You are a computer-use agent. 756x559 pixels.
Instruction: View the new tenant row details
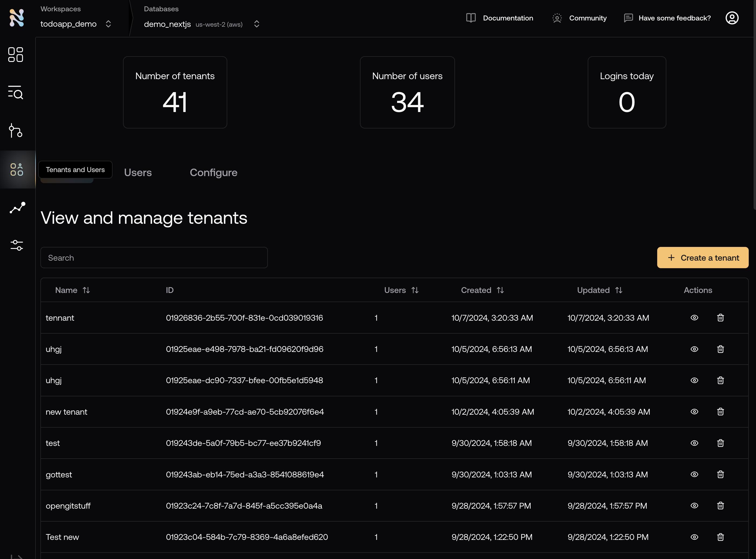[694, 412]
